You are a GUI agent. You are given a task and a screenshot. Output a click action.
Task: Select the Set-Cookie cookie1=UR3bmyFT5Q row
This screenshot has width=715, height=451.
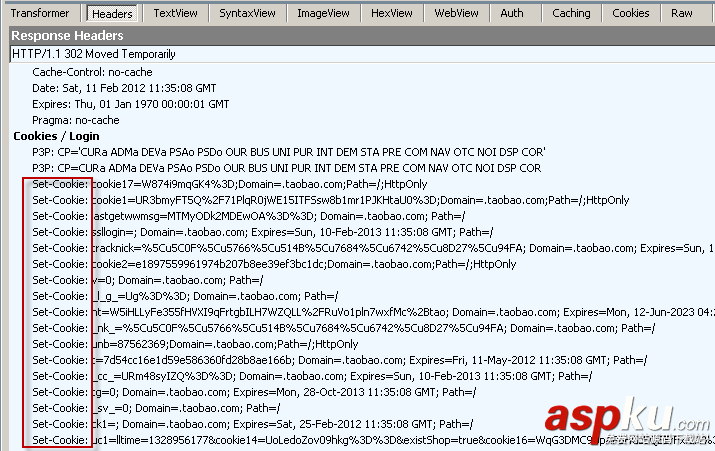point(331,200)
